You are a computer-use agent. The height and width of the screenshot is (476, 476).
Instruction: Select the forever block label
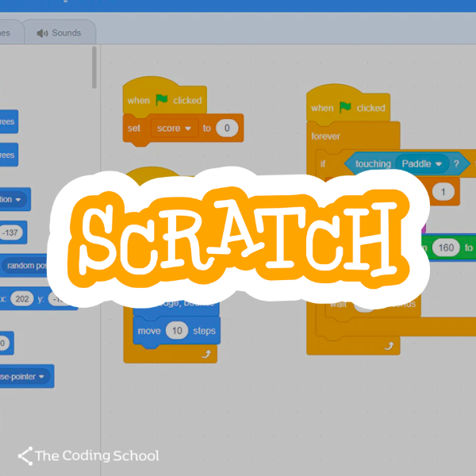tap(326, 136)
